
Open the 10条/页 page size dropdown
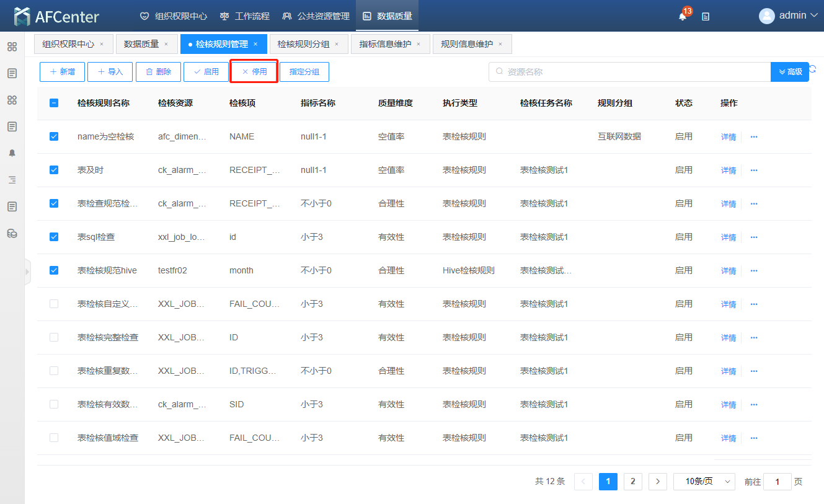704,482
